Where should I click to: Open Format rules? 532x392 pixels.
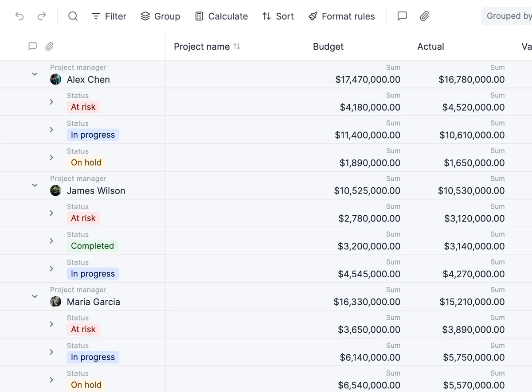pos(341,16)
